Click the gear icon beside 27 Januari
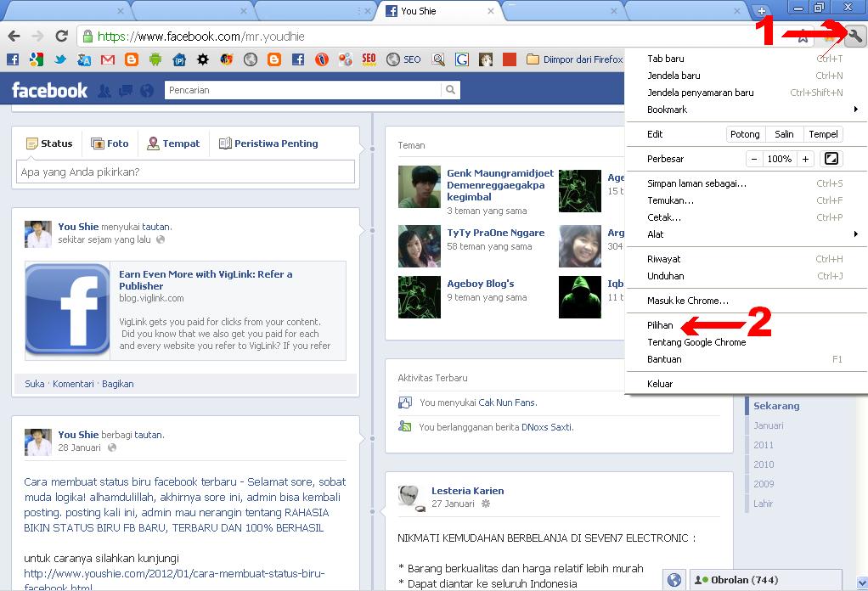 [486, 504]
